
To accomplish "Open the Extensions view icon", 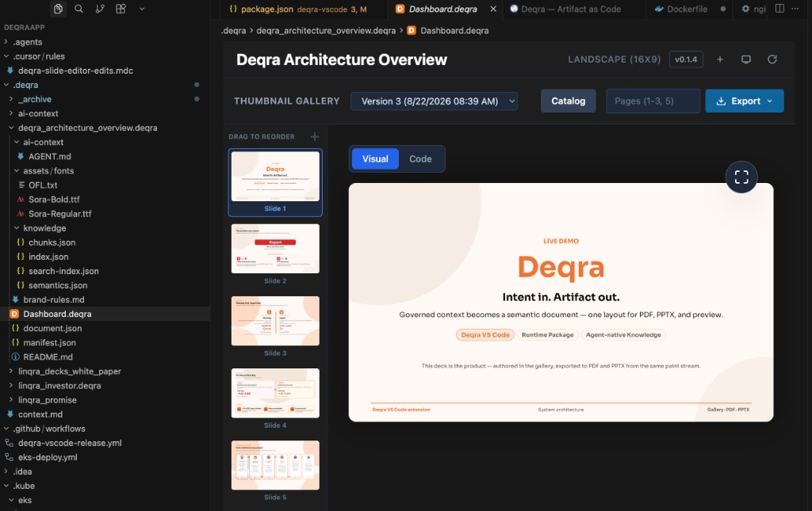I will point(121,9).
